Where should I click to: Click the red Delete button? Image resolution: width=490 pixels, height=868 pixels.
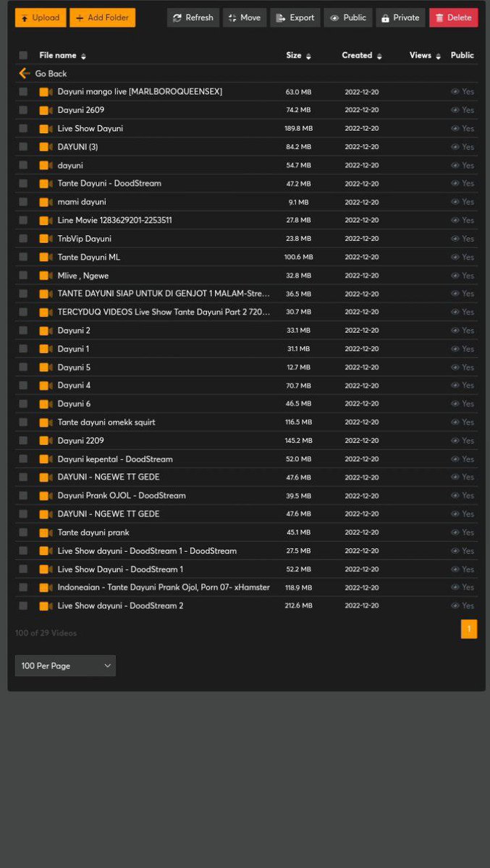tap(454, 17)
